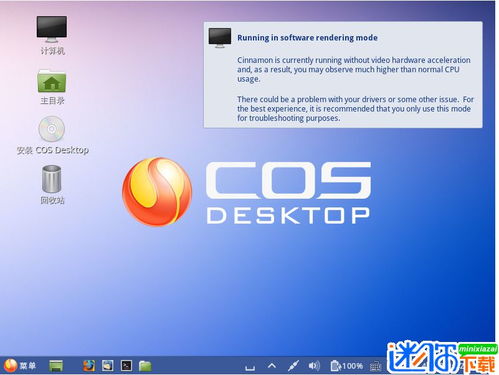The width and height of the screenshot is (499, 375).
Task: Open the battery 100% indicator
Action: click(x=346, y=366)
